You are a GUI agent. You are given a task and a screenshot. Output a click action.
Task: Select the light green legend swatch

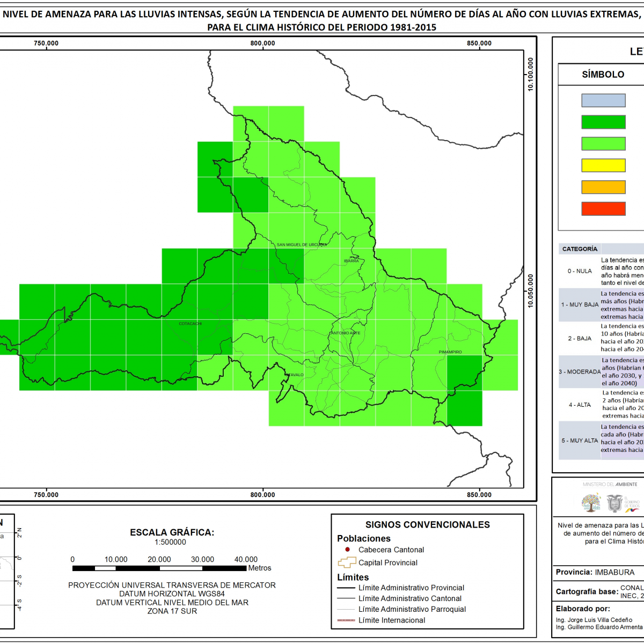(x=603, y=143)
